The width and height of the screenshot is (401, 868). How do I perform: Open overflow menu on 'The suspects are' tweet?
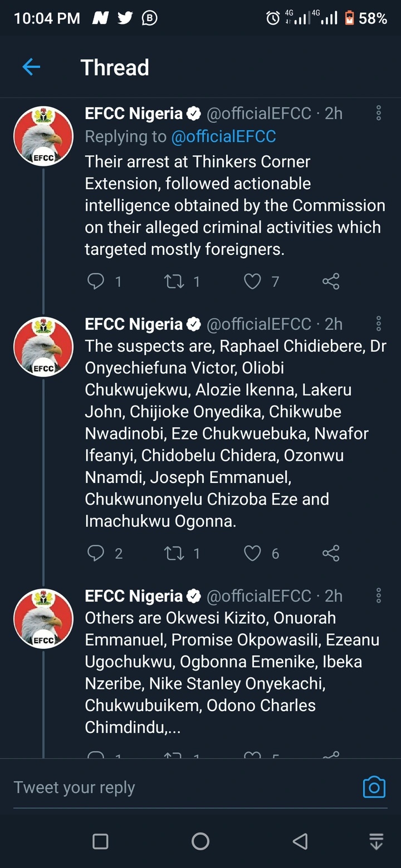click(379, 324)
